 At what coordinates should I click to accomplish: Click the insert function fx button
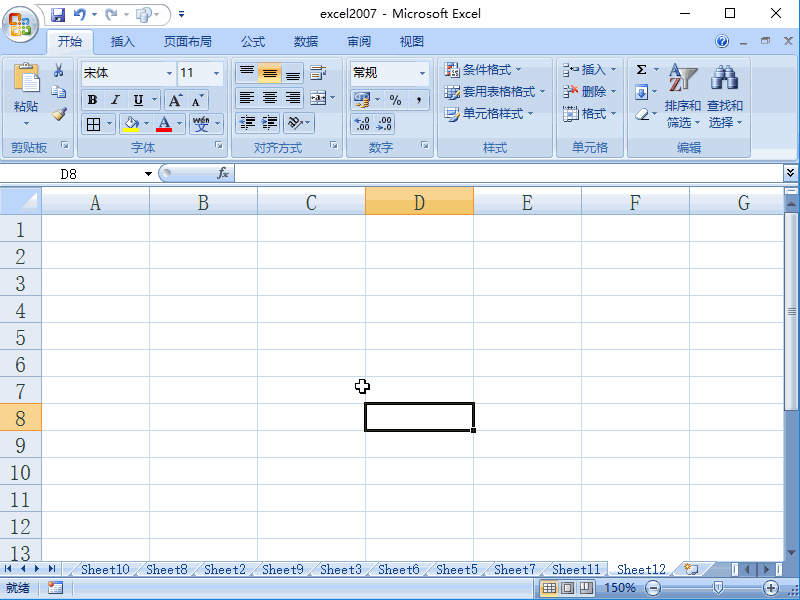pos(223,173)
